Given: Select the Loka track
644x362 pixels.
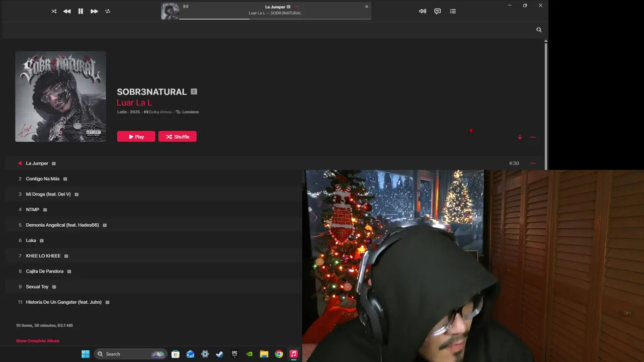Looking at the screenshot, I should 31,240.
